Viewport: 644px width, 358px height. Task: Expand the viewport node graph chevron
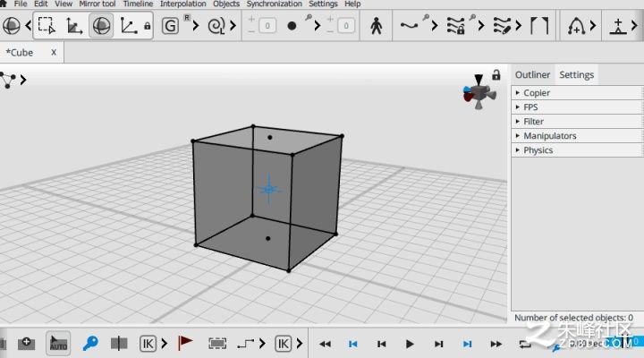(23, 80)
